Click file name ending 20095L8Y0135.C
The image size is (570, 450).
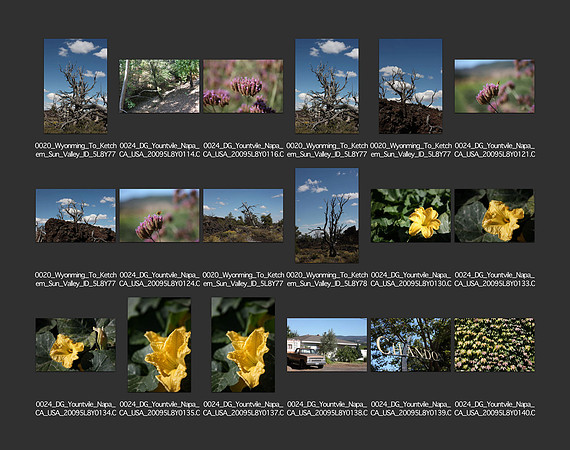click(159, 408)
